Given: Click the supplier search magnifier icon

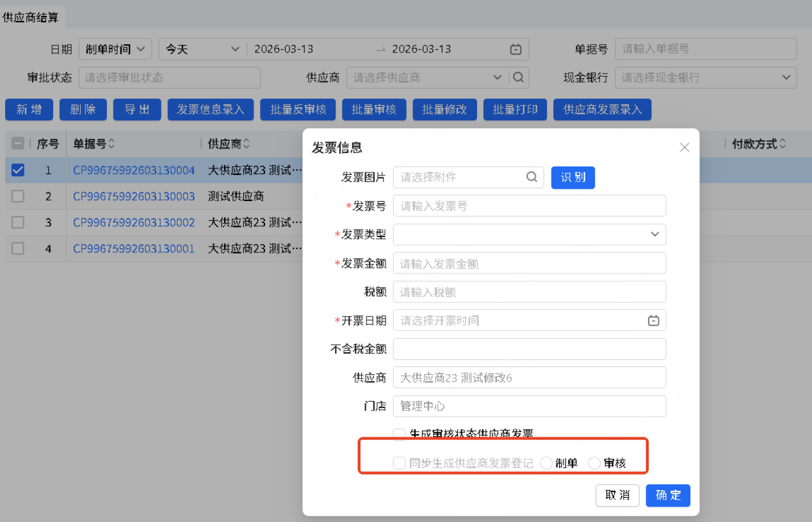Looking at the screenshot, I should (x=519, y=77).
